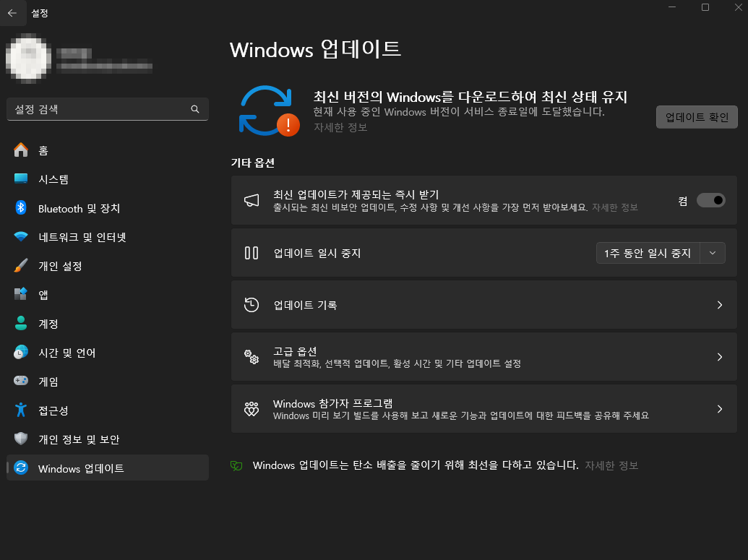Open 시간 및 언어 settings
Screen dimensions: 748x560
point(108,353)
